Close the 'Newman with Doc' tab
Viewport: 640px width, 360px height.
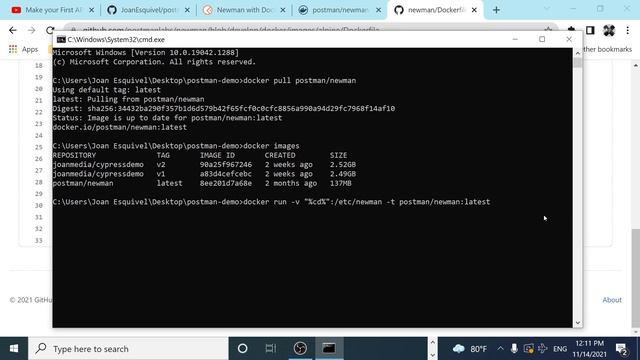tap(283, 10)
